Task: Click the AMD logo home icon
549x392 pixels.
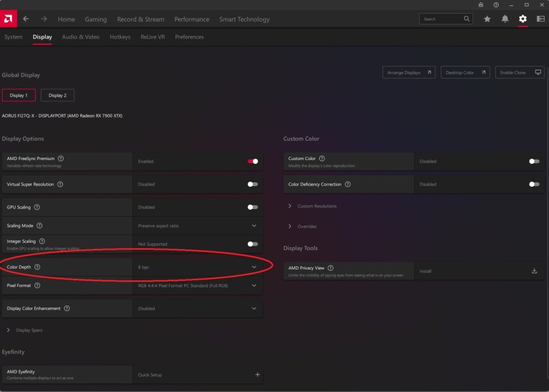Action: tap(8, 19)
